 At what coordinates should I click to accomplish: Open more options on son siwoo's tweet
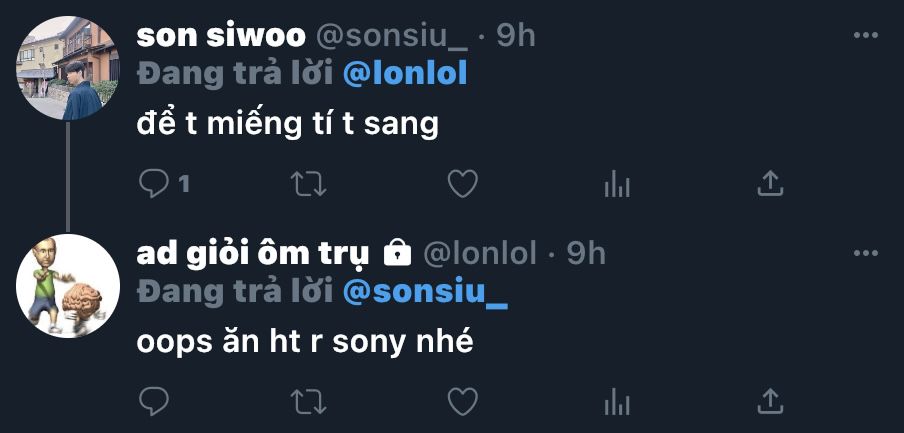[x=864, y=36]
